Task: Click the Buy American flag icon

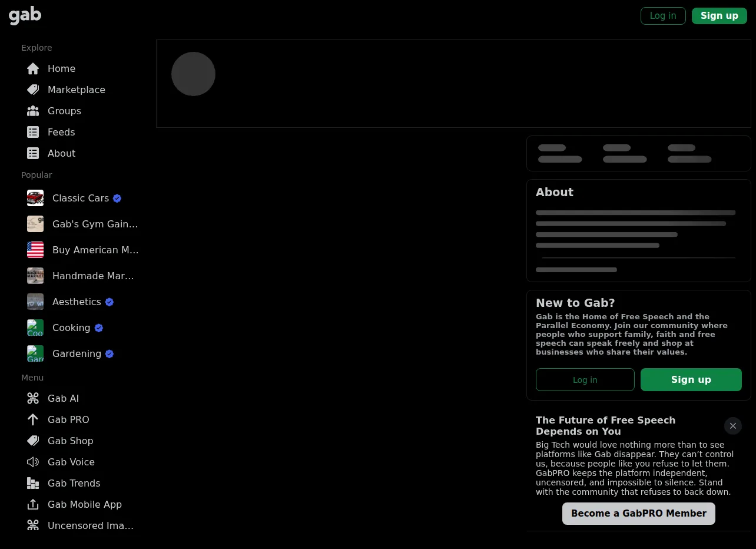Action: coord(35,250)
